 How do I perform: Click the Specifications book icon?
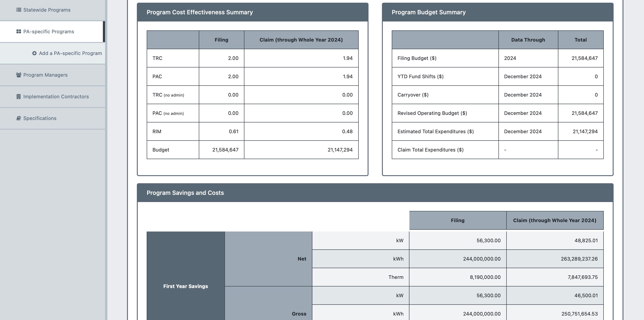point(19,118)
